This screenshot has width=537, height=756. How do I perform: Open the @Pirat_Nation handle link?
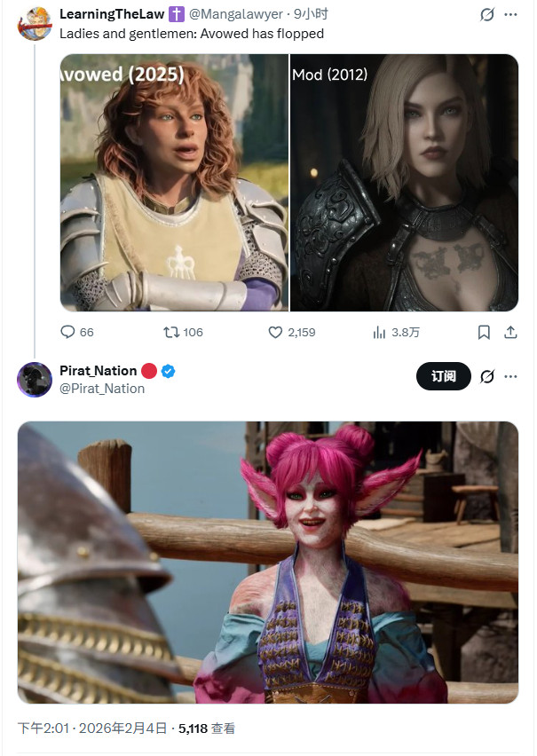tap(102, 388)
